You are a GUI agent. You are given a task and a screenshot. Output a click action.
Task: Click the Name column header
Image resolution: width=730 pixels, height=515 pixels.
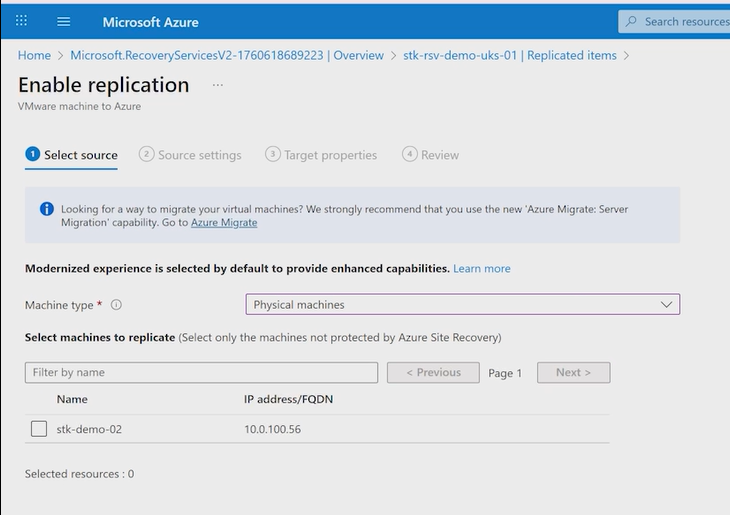[72, 400]
